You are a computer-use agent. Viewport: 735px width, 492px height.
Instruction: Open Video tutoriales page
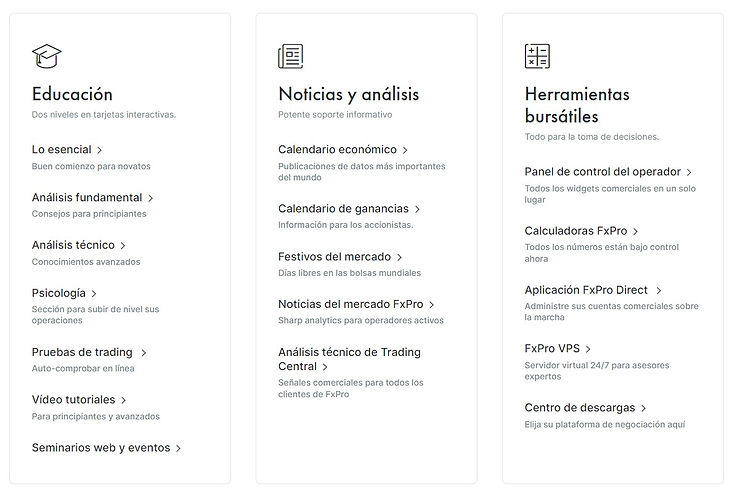tap(73, 400)
